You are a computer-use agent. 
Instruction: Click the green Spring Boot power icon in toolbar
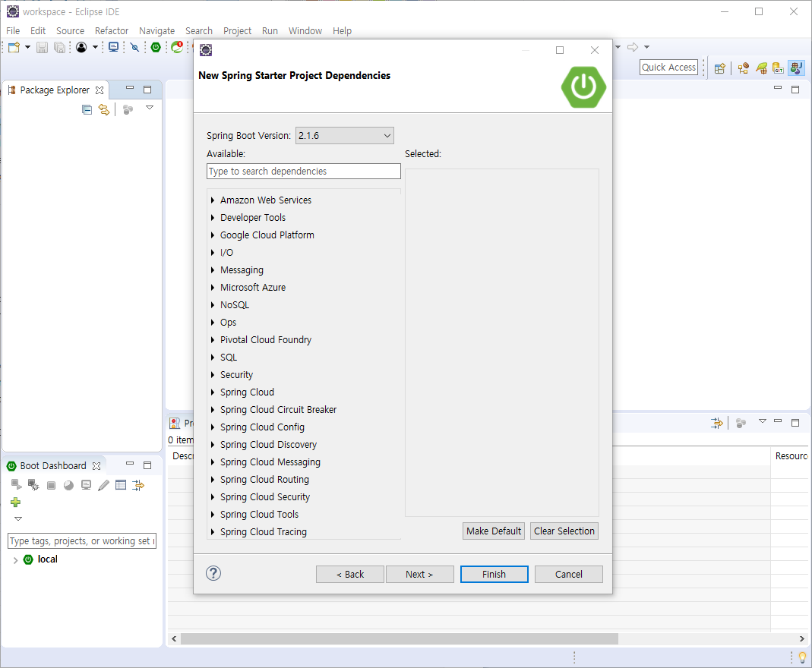click(x=156, y=47)
